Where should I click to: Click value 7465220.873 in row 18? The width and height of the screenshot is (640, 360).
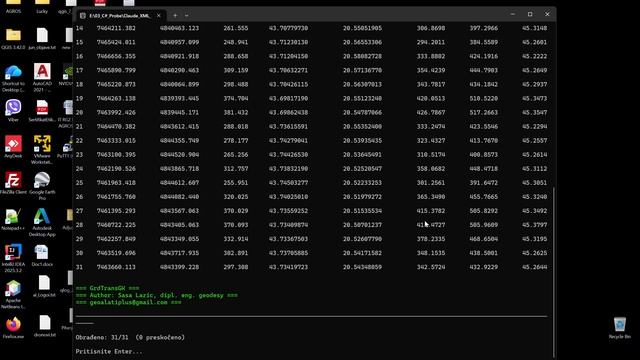click(x=116, y=84)
